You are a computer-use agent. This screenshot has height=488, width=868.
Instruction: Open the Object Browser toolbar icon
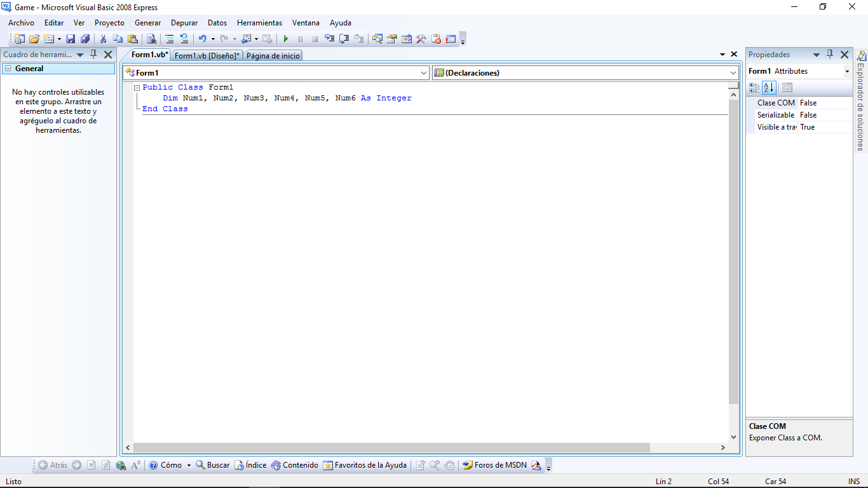click(x=407, y=39)
